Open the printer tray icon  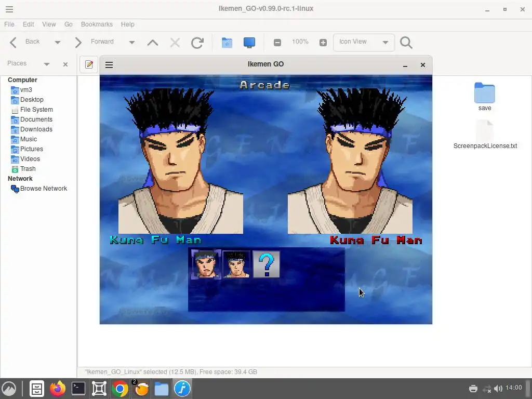pyautogui.click(x=473, y=389)
